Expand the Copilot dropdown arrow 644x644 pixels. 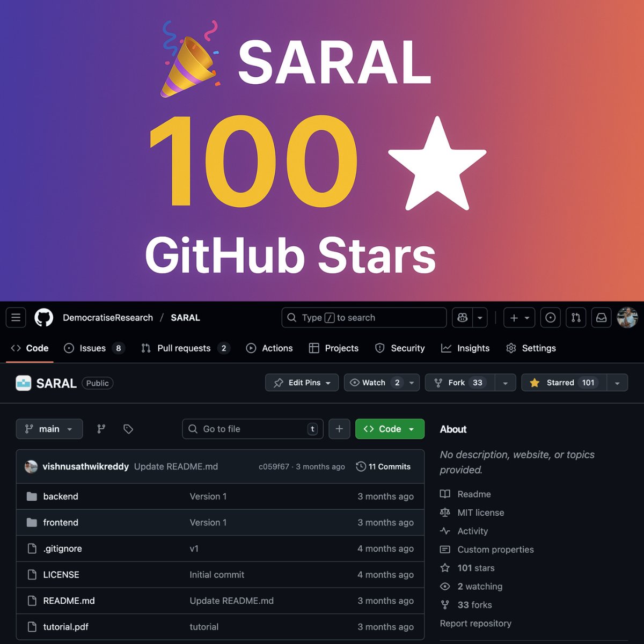pyautogui.click(x=480, y=318)
